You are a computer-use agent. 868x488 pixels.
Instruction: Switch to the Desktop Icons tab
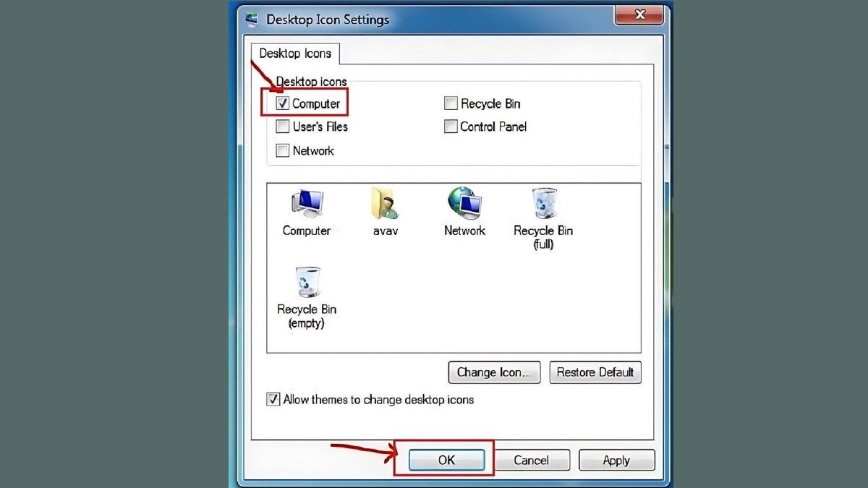(296, 53)
